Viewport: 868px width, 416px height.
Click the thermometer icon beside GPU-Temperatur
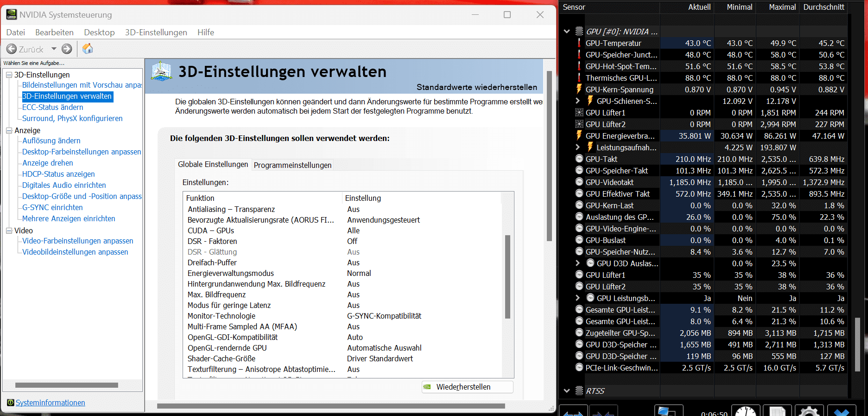[579, 43]
